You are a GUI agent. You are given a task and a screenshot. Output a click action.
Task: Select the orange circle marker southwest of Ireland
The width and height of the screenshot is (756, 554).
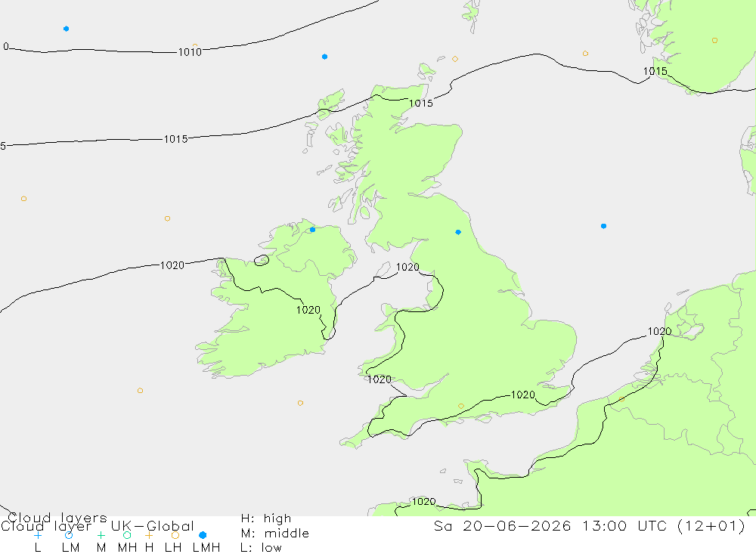pyautogui.click(x=140, y=390)
